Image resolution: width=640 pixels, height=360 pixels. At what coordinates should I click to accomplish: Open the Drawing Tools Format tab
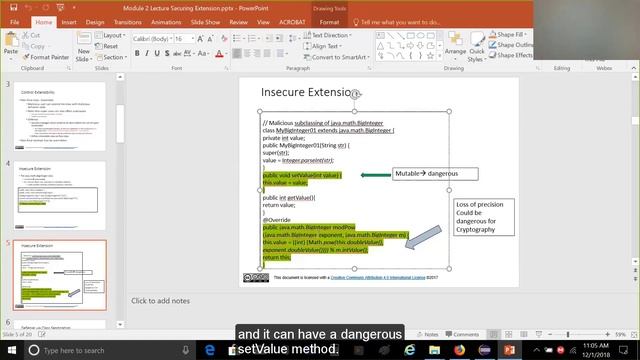pos(329,22)
